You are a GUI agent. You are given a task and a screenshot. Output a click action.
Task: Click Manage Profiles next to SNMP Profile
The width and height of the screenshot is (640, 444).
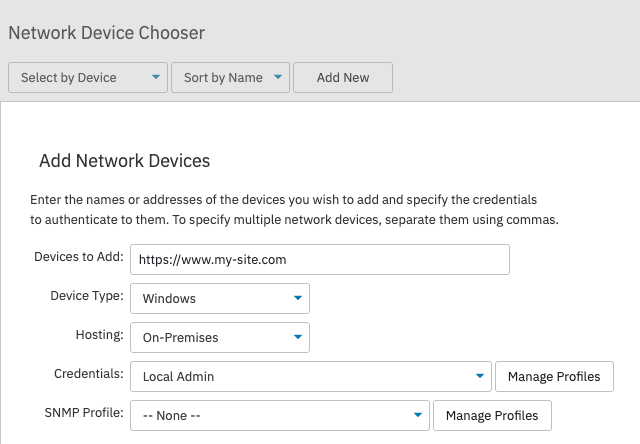[492, 415]
